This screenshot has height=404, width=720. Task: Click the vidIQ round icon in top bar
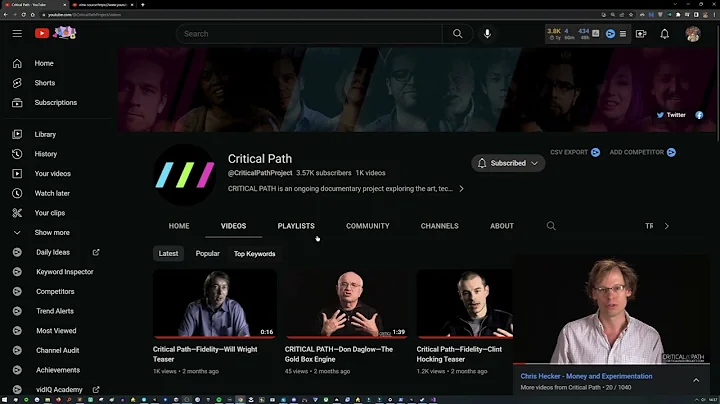[x=610, y=34]
